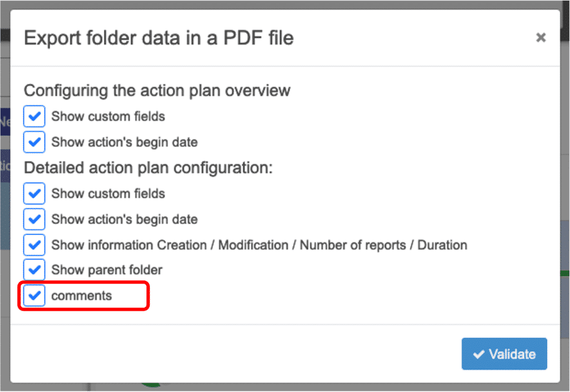
Task: Uncheck overview section's Show custom fields checkbox
Action: [x=35, y=116]
